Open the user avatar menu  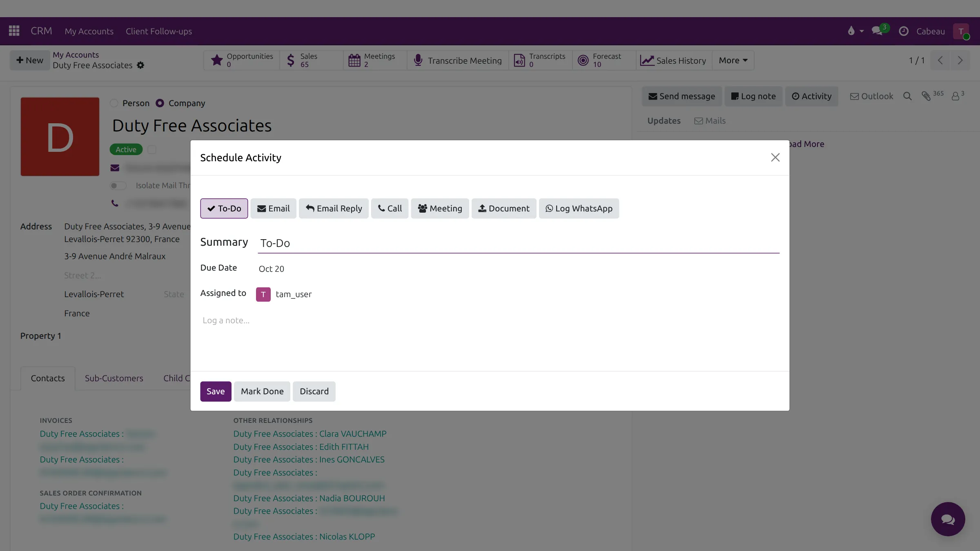(961, 31)
